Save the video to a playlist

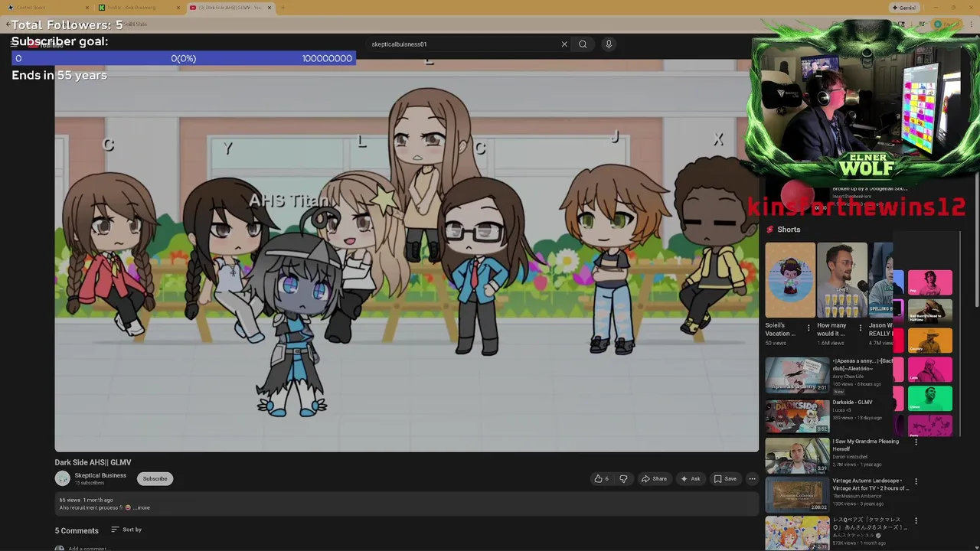[x=726, y=479]
